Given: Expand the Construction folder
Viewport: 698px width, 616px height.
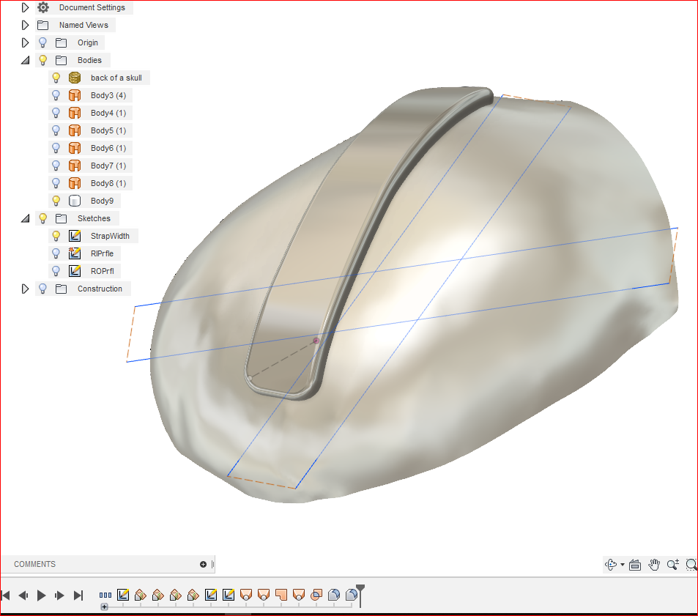Looking at the screenshot, I should pyautogui.click(x=25, y=288).
